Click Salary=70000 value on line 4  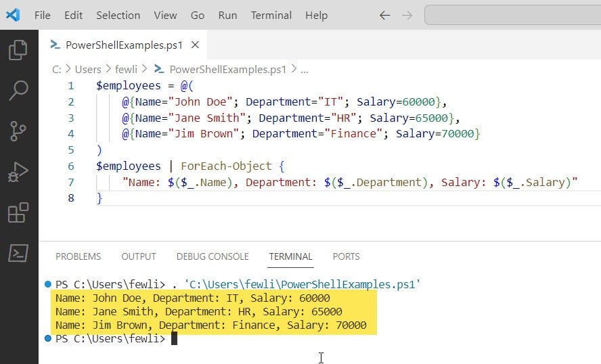[435, 134]
